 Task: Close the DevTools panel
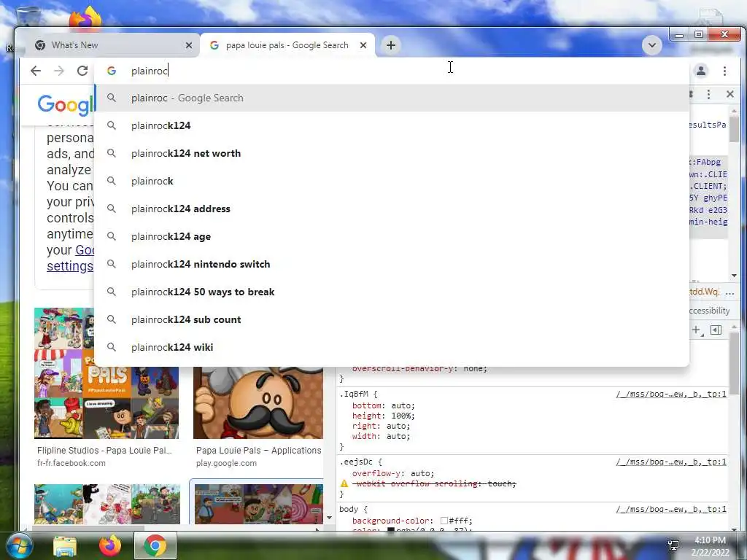point(729,94)
